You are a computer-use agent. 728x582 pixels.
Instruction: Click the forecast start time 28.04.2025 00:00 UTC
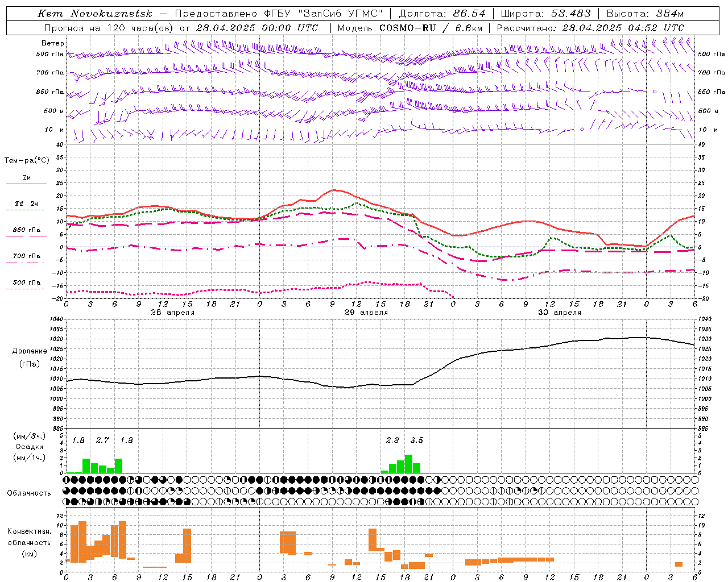257,28
